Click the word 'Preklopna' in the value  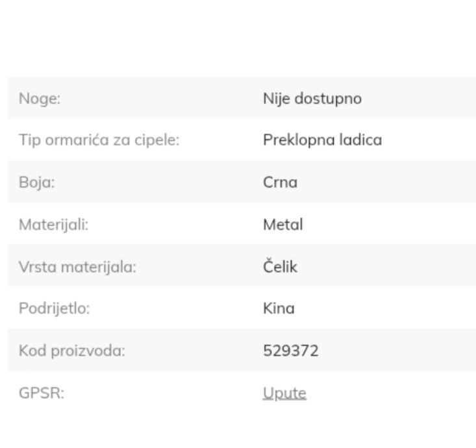click(x=295, y=140)
